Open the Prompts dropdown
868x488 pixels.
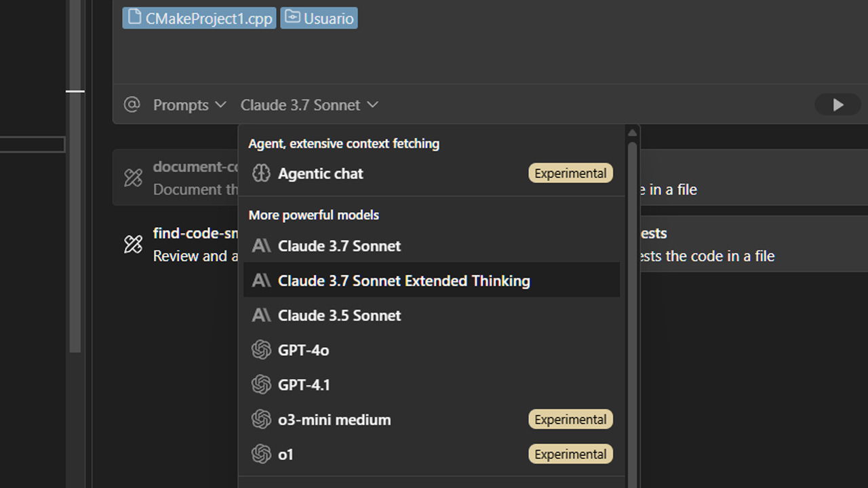(x=189, y=105)
